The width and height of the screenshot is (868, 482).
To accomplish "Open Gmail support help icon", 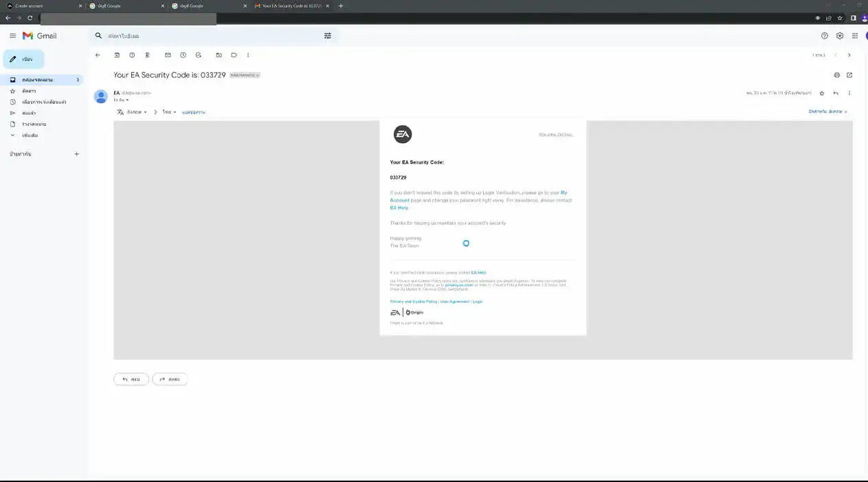I will (x=825, y=36).
